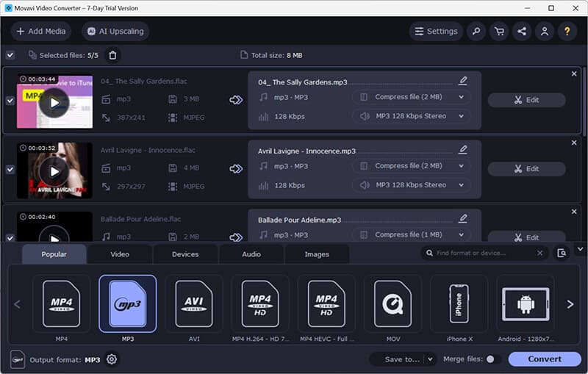Viewport: 588px width, 374px height.
Task: Clear the format search field X
Action: coord(539,253)
